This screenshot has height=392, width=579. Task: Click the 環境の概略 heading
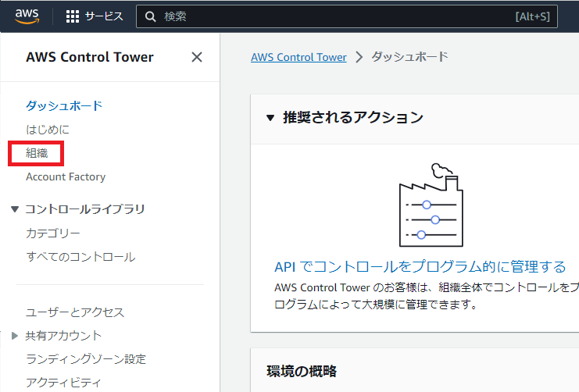click(302, 372)
